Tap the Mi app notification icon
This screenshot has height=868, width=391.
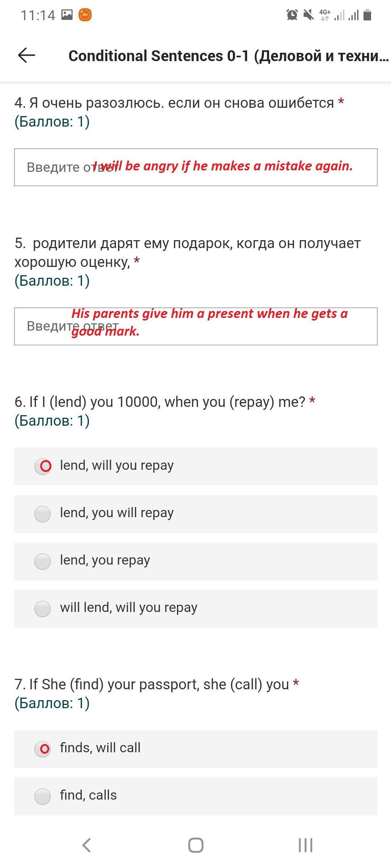[x=85, y=15]
